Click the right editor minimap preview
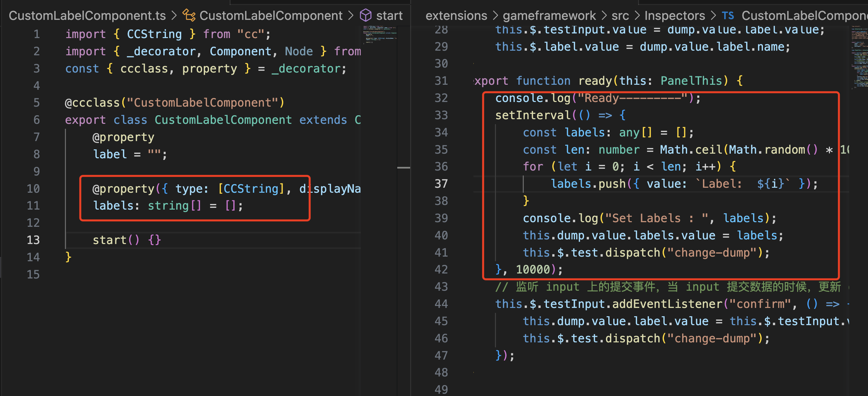This screenshot has width=868, height=396. click(860, 57)
